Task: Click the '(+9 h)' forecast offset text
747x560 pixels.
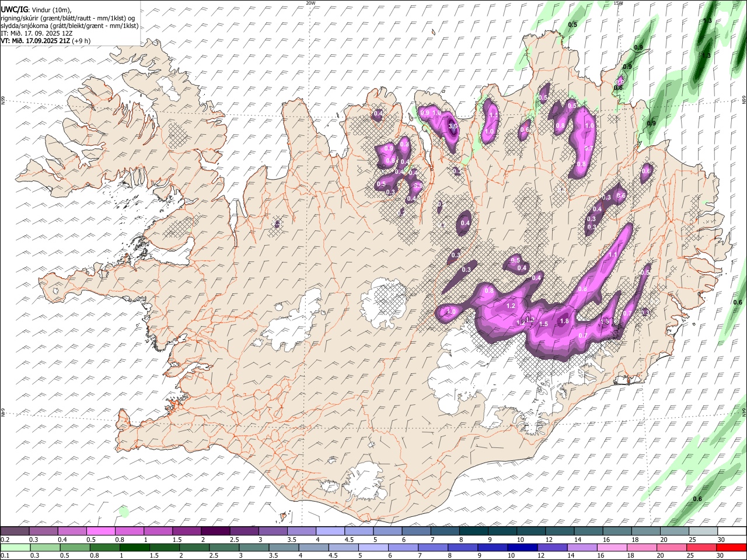Action: (82, 41)
